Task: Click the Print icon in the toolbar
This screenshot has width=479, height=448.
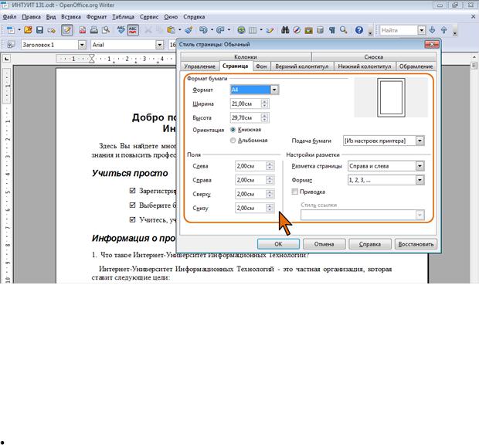Action: tap(94, 30)
